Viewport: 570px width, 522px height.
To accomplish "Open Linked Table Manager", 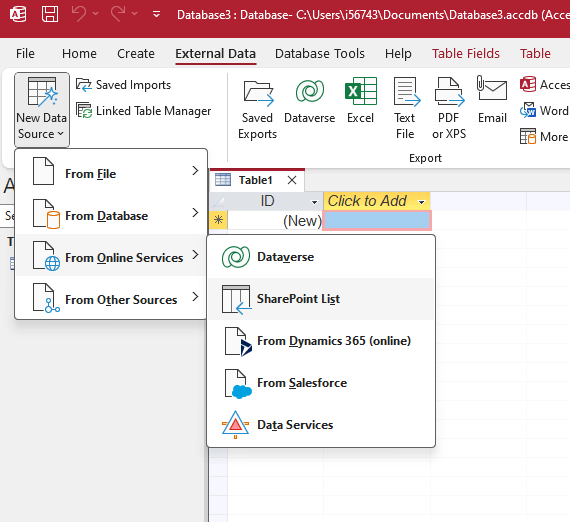I will pos(144,111).
